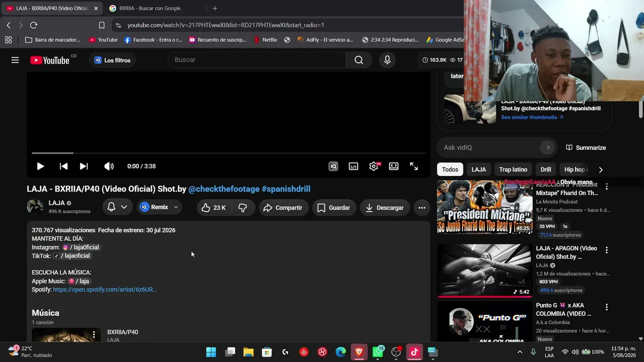Image resolution: width=644 pixels, height=362 pixels.
Task: Open the #spanishdrill hashtag link
Action: point(286,189)
